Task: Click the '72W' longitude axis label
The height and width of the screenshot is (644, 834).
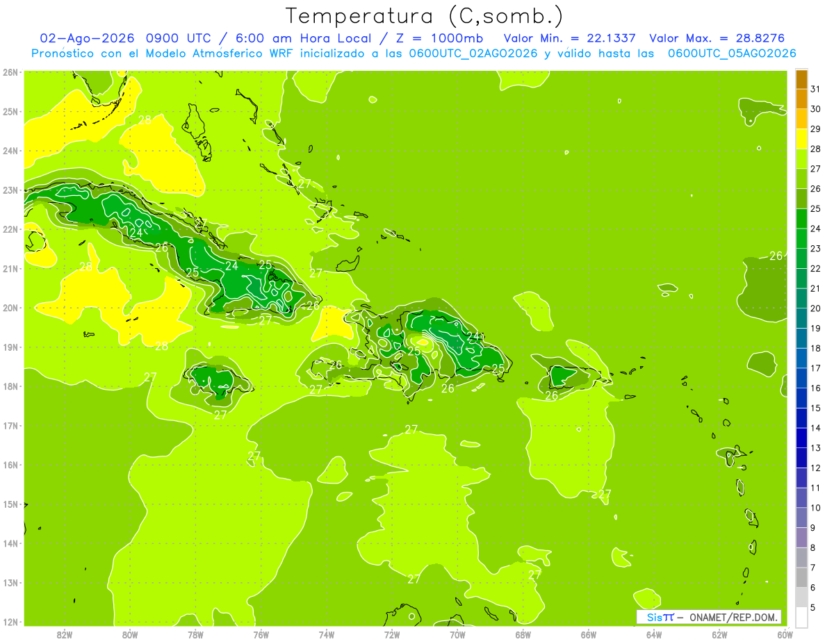Action: point(392,634)
